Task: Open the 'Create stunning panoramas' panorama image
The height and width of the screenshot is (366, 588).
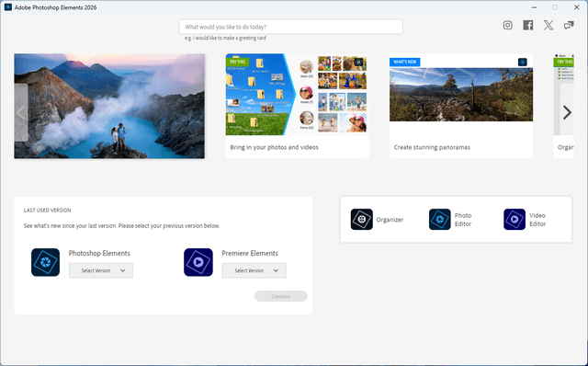Action: [461, 95]
